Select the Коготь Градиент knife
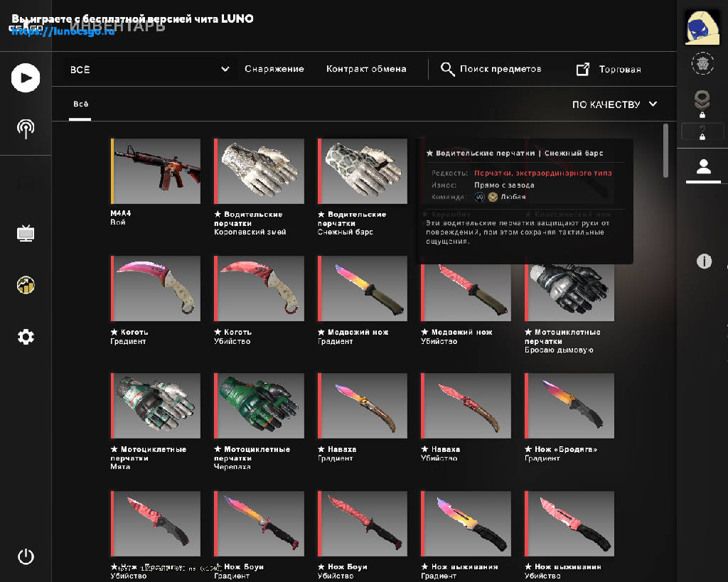 pyautogui.click(x=156, y=289)
